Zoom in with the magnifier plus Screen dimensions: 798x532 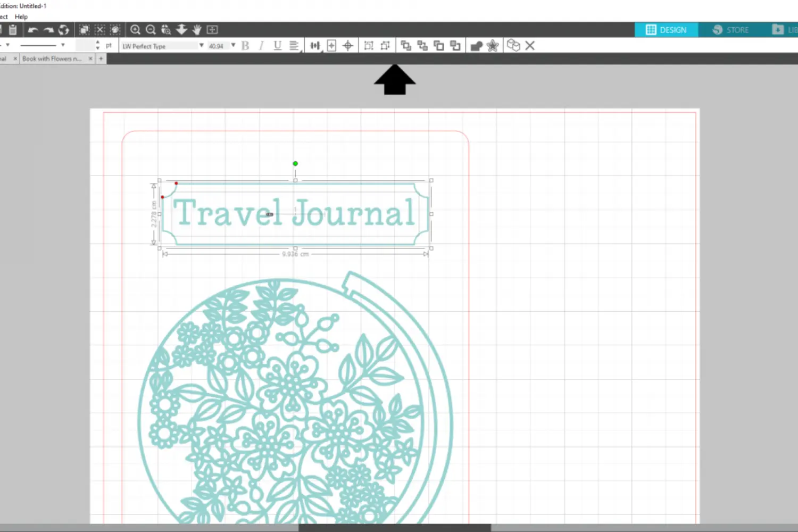tap(136, 30)
